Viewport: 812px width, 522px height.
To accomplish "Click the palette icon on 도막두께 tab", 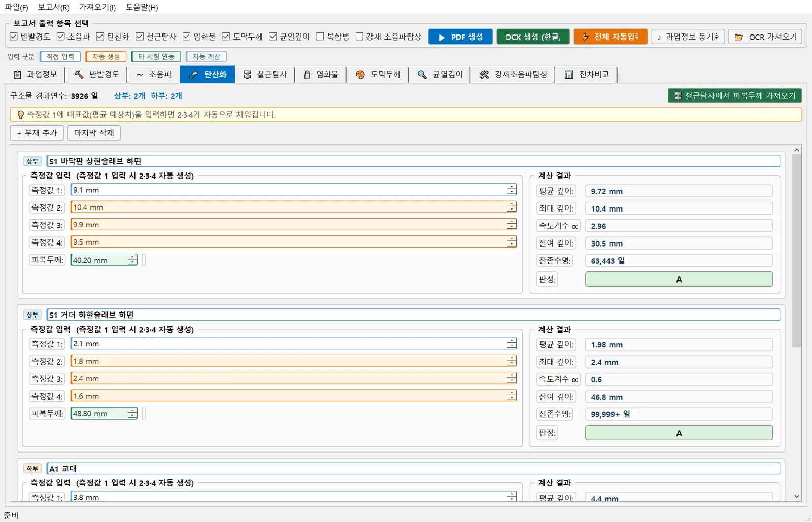I will [360, 75].
